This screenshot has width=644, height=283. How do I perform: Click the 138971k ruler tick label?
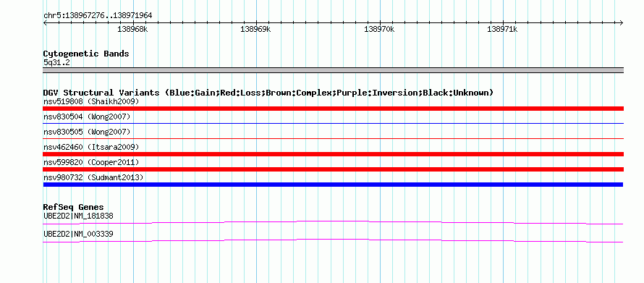[x=502, y=29]
